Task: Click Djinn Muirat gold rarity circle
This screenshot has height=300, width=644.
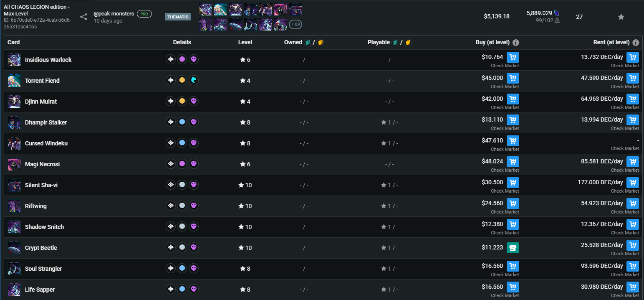Action: (x=182, y=101)
